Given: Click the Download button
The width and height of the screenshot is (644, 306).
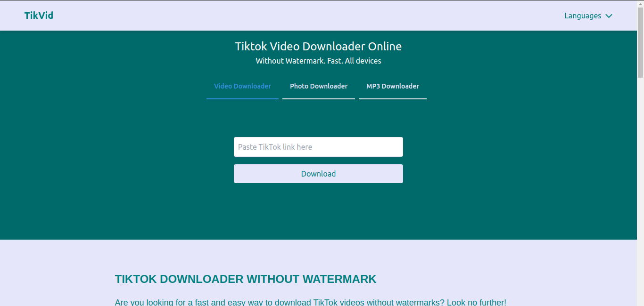Looking at the screenshot, I should click(x=318, y=174).
